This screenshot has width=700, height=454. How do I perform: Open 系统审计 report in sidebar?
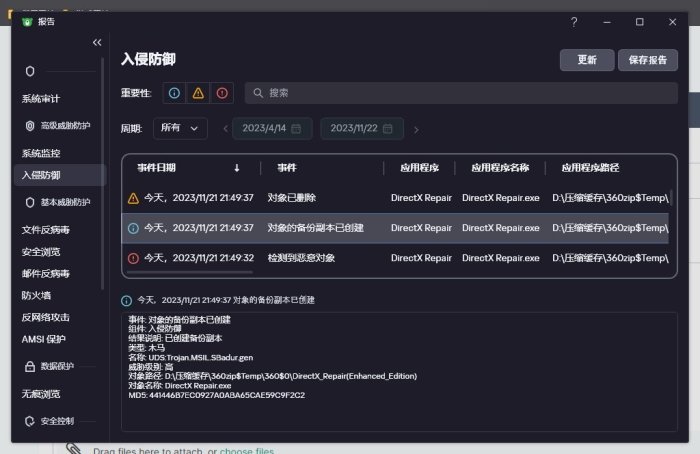click(41, 99)
